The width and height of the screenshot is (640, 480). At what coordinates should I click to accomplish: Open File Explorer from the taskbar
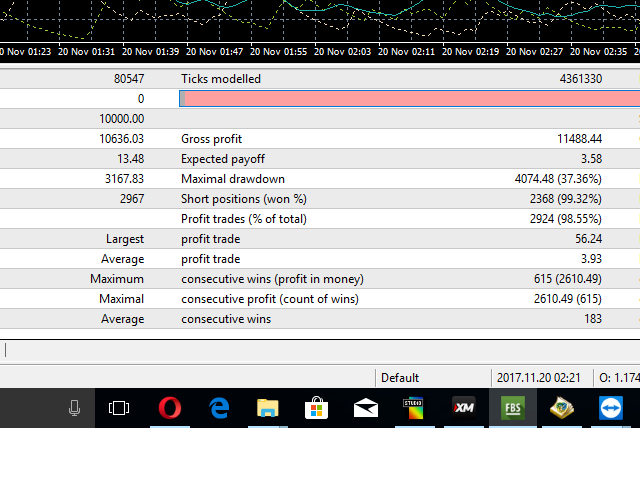coord(268,408)
